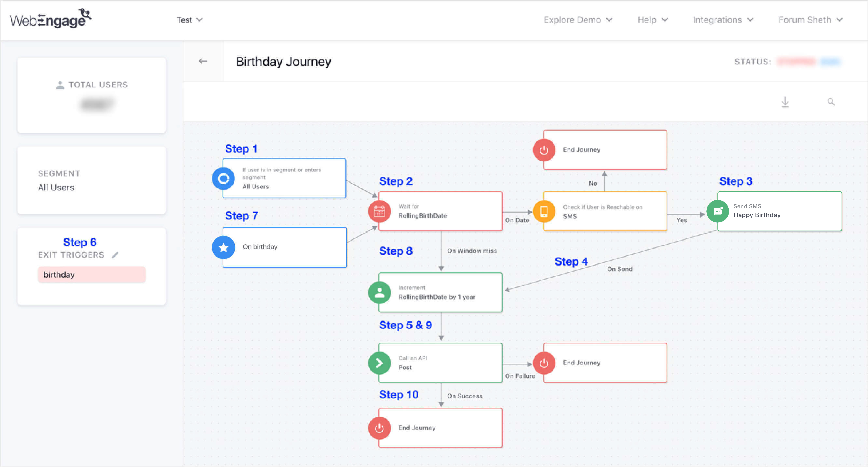Click the On Send connector label
The image size is (868, 467).
[620, 269]
